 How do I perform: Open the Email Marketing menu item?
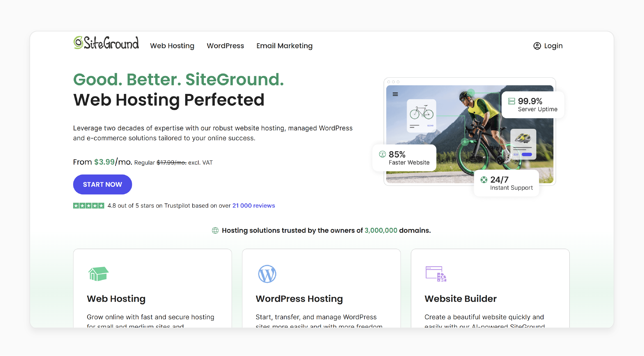click(x=284, y=46)
